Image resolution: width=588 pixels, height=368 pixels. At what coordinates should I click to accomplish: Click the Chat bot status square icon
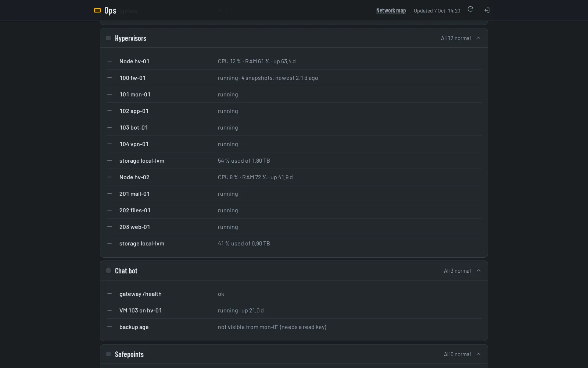click(108, 270)
